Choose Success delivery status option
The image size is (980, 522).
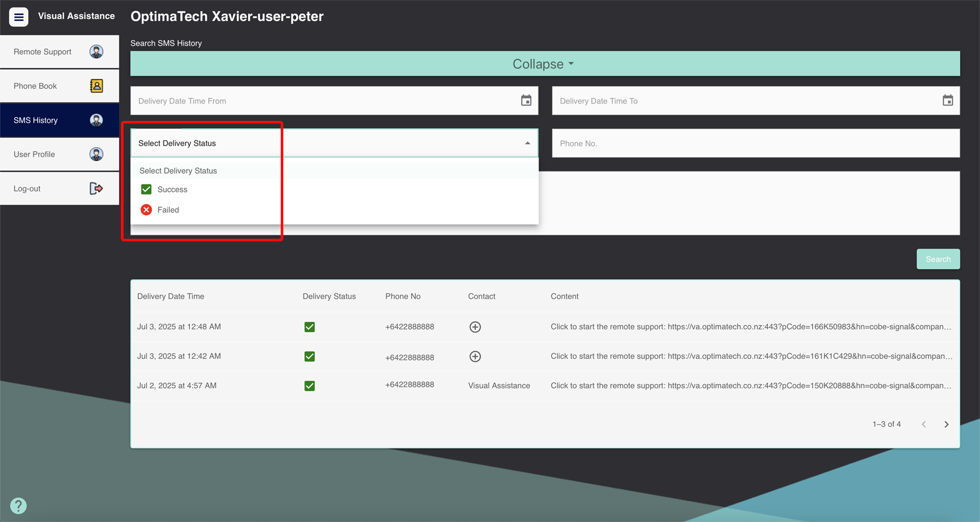[x=334, y=189]
